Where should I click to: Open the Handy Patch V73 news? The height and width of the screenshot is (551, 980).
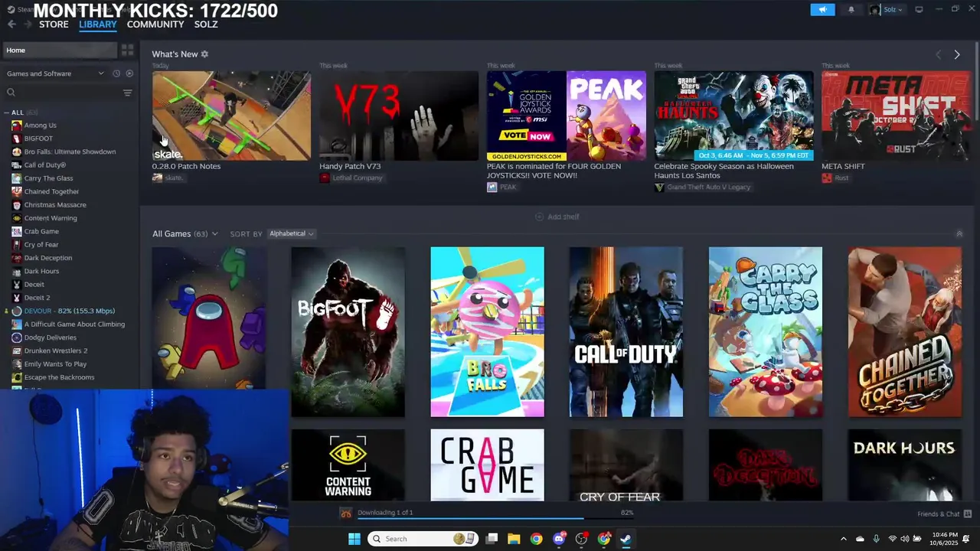[x=399, y=116]
